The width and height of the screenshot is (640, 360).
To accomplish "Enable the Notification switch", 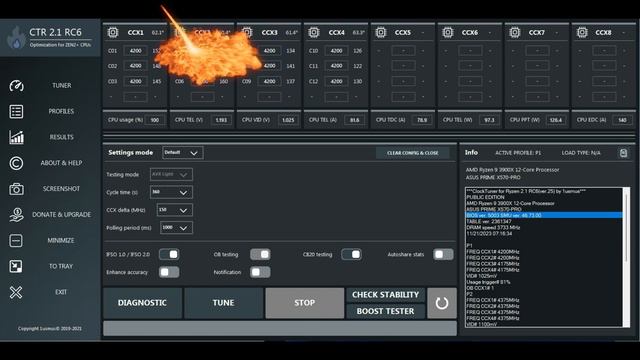I will click(x=260, y=272).
